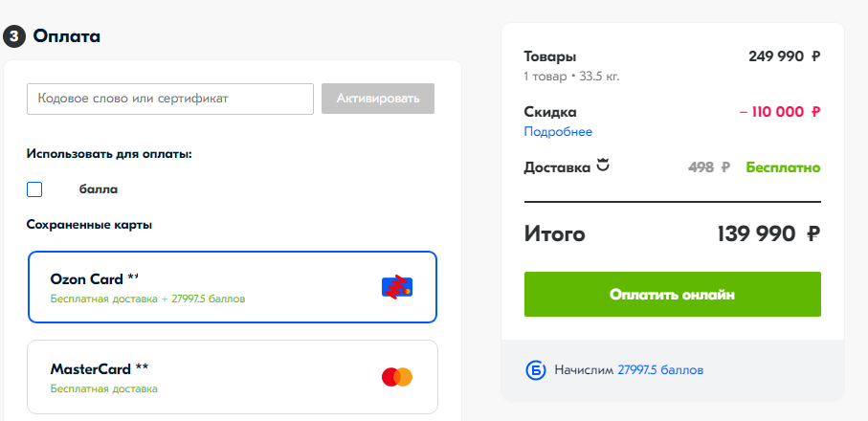Click the Активировать button
The width and height of the screenshot is (868, 421).
(x=378, y=99)
